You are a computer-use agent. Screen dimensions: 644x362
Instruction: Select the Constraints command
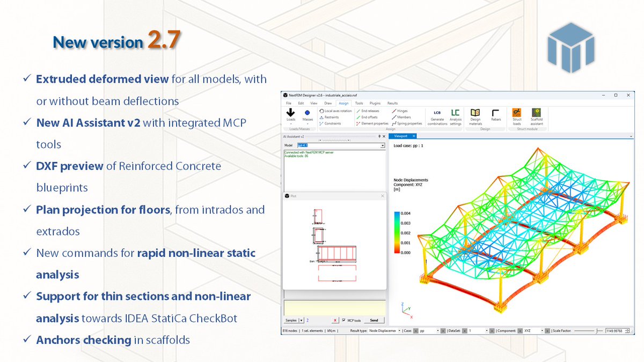coord(330,123)
